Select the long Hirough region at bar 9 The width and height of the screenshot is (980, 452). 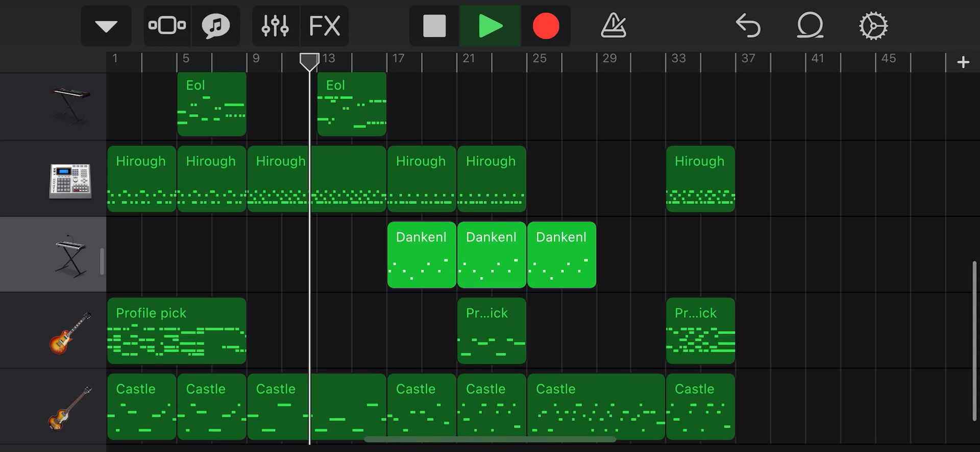316,179
